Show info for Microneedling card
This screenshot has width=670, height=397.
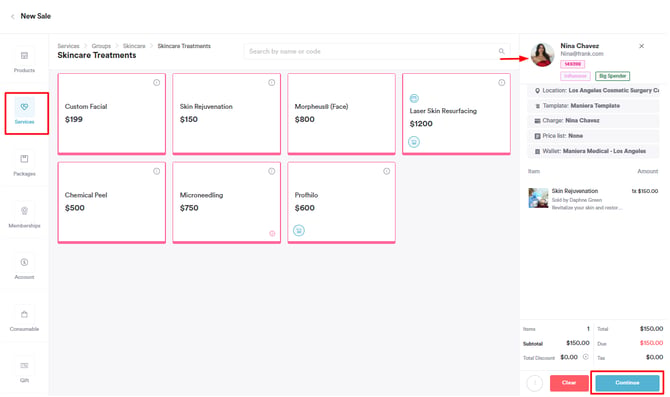272,171
